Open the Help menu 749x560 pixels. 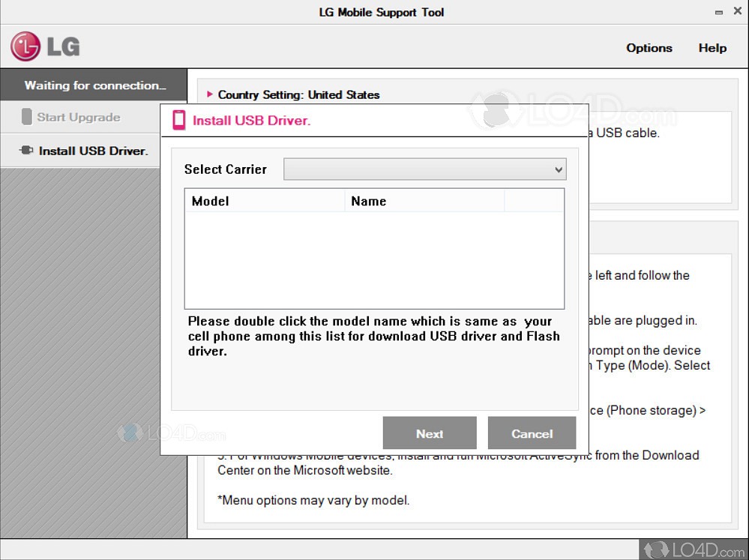[x=712, y=48]
